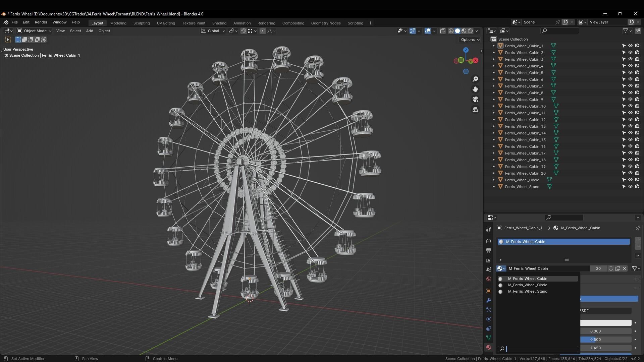This screenshot has width=644, height=362.
Task: Open the Add menu in the viewport header
Action: pyautogui.click(x=90, y=31)
